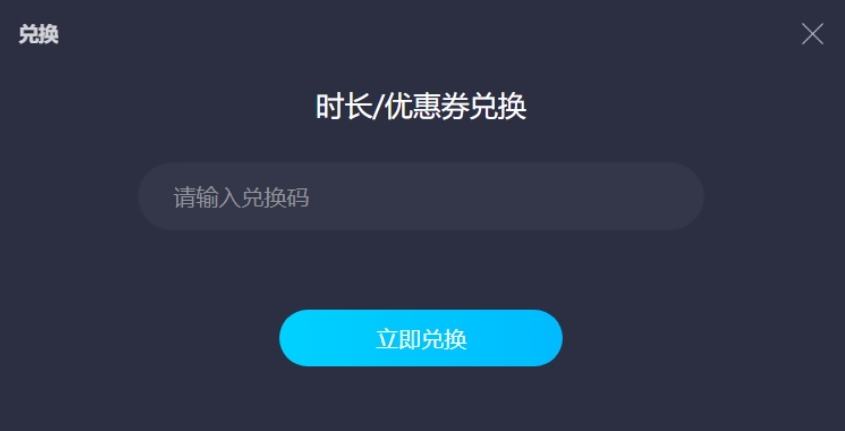Click the 立即兑换 button
Image resolution: width=845 pixels, height=431 pixels.
421,338
